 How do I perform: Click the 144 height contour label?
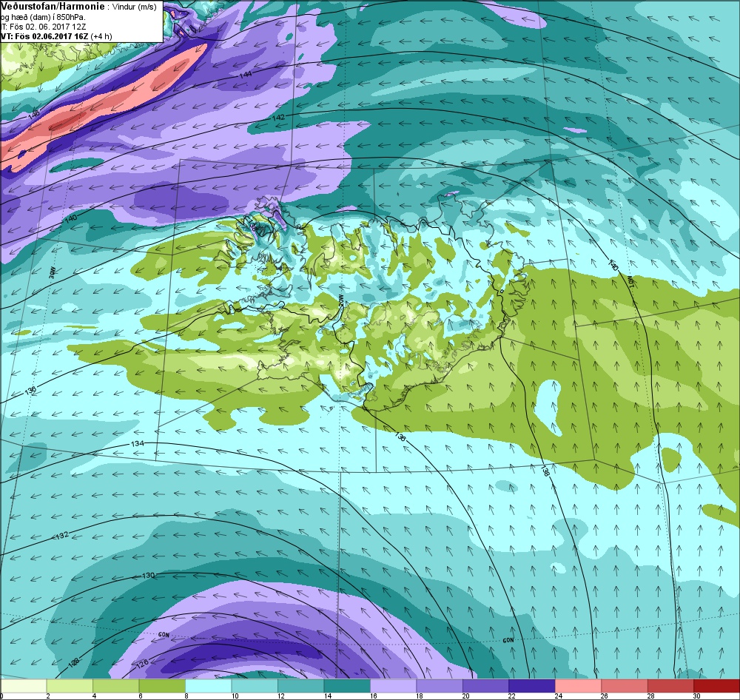pos(246,75)
